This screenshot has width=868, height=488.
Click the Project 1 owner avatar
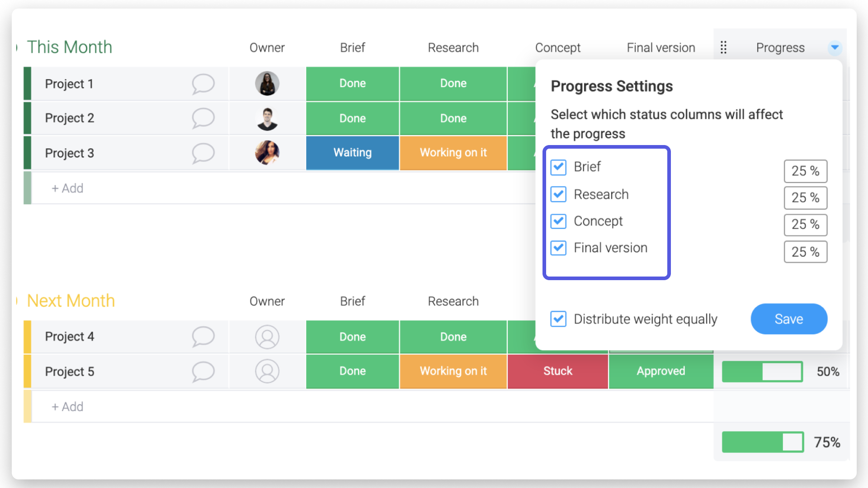tap(267, 84)
